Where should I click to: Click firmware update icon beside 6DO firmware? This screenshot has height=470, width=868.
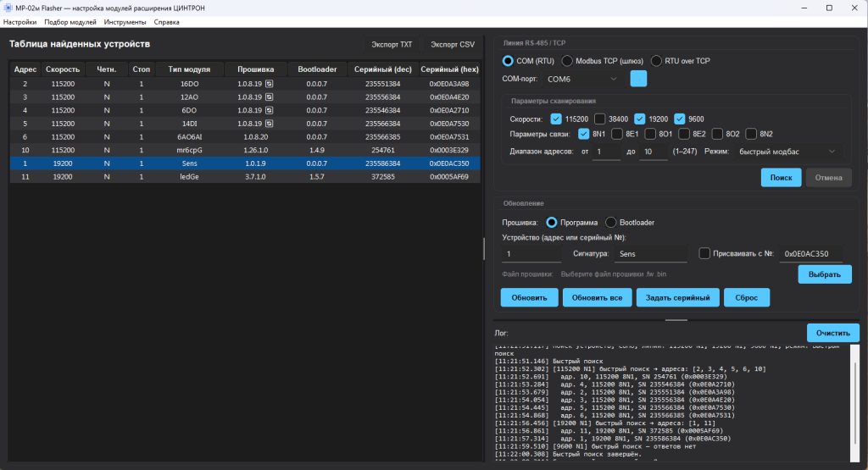tap(269, 111)
